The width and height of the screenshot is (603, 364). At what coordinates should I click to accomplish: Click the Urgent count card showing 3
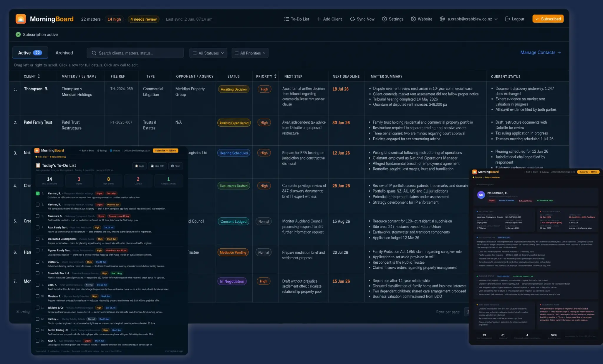pyautogui.click(x=79, y=181)
